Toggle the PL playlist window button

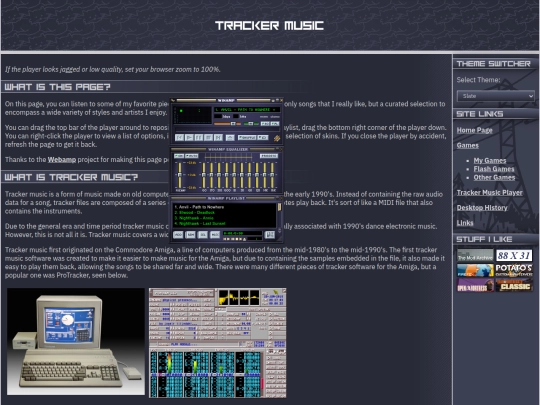[x=274, y=123]
